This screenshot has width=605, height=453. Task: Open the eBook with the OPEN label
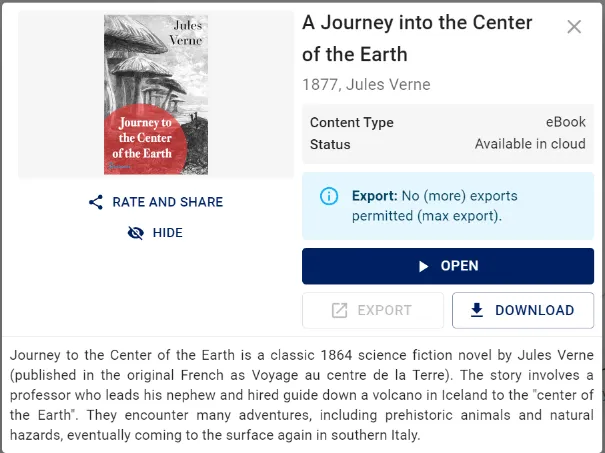pyautogui.click(x=460, y=266)
